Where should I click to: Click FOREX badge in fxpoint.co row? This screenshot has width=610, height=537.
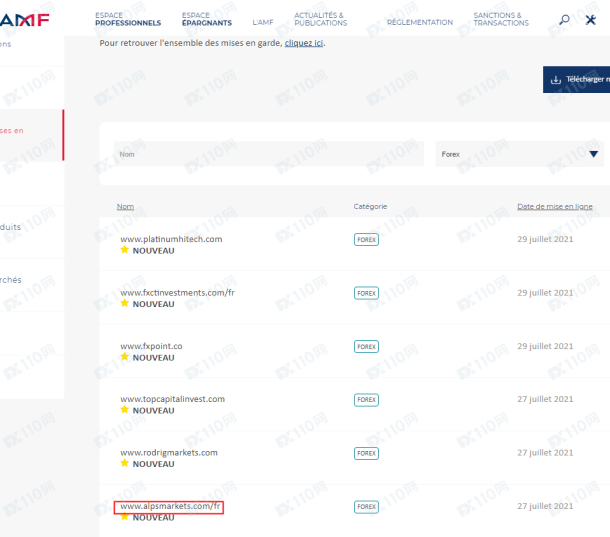(x=366, y=346)
